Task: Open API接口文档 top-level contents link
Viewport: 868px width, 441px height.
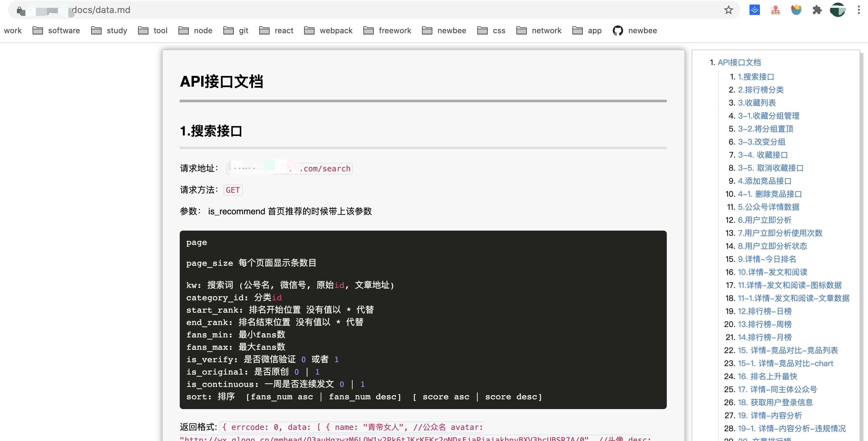Action: coord(739,63)
